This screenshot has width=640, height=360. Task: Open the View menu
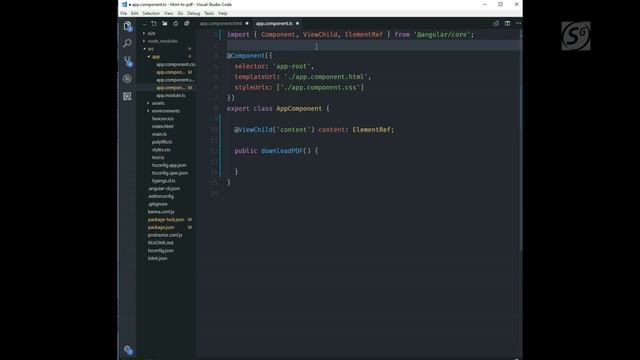click(168, 13)
